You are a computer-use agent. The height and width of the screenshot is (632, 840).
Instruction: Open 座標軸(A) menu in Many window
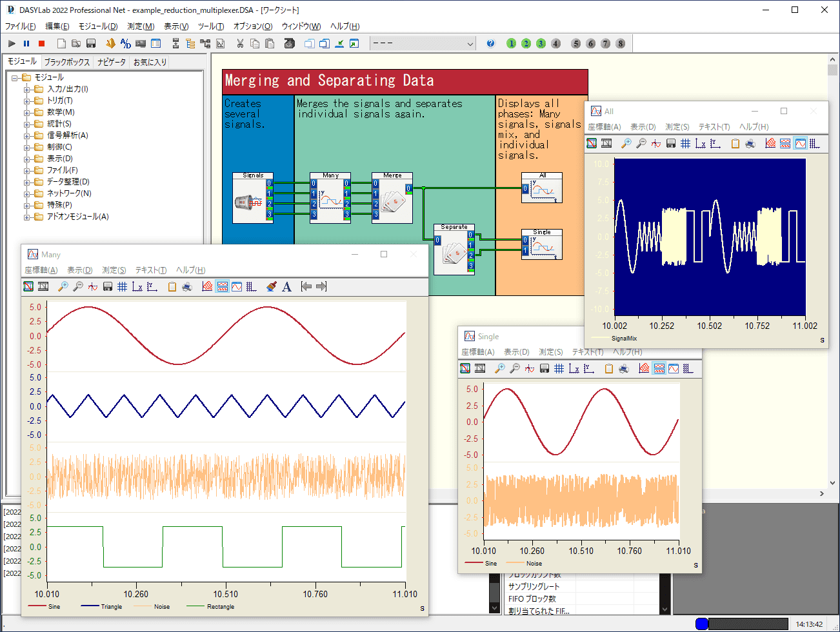[41, 270]
